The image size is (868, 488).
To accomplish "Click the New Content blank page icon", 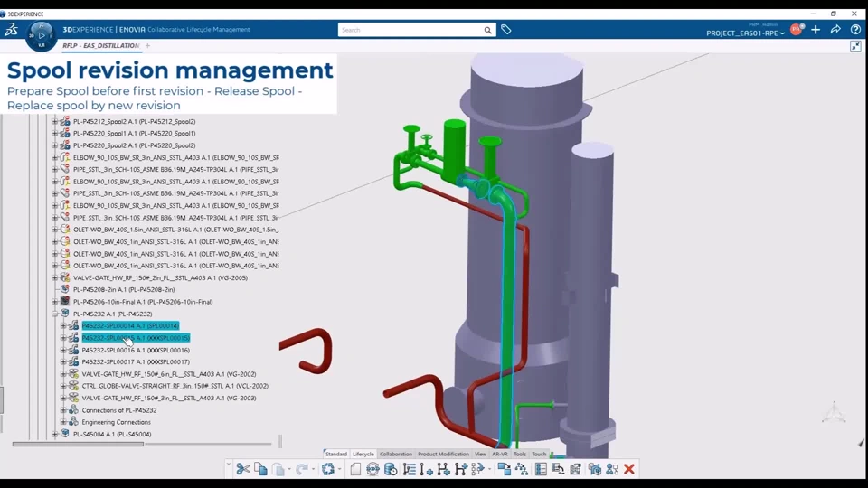I will (355, 469).
